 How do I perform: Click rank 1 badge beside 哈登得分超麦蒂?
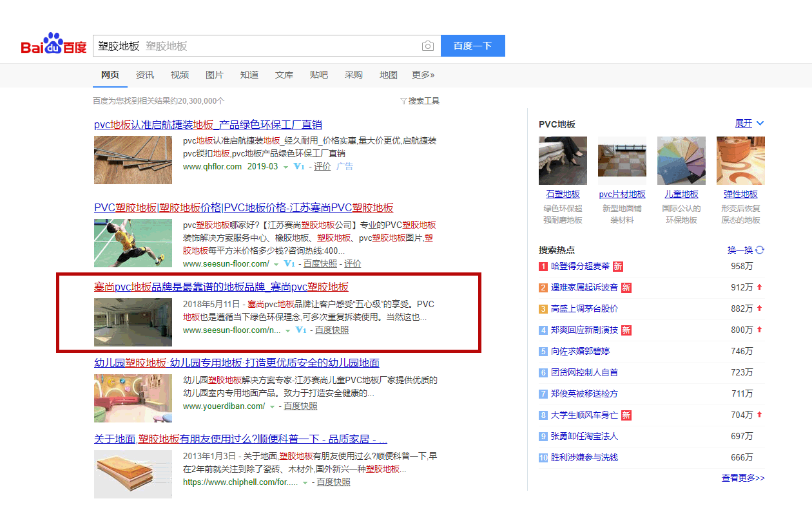tap(543, 266)
